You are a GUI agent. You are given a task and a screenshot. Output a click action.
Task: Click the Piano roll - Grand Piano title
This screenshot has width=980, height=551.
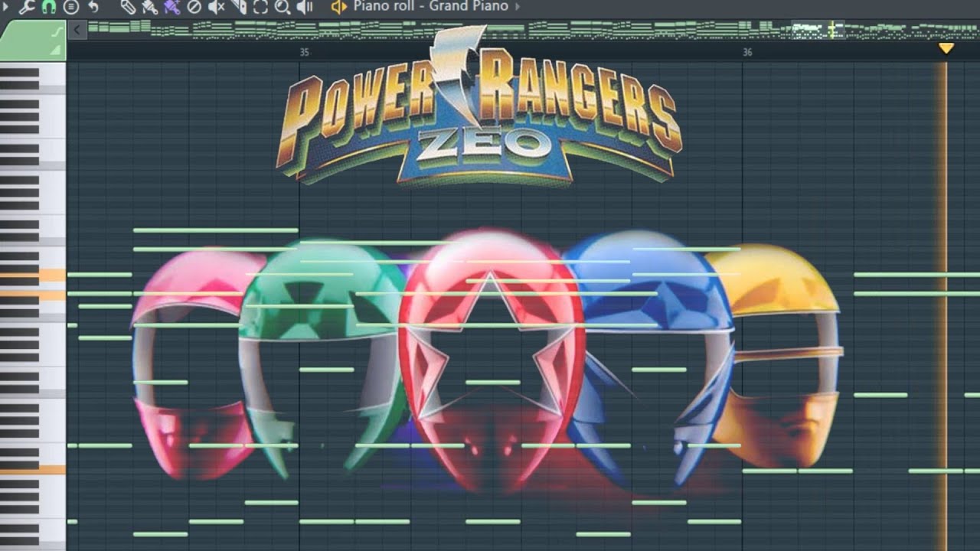click(430, 6)
